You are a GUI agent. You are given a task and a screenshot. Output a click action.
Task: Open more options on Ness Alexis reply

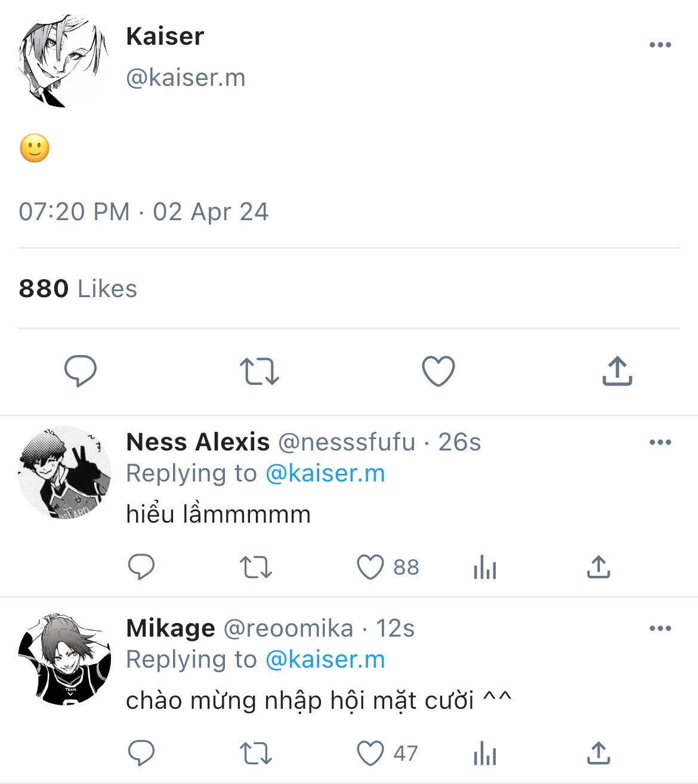(x=660, y=442)
